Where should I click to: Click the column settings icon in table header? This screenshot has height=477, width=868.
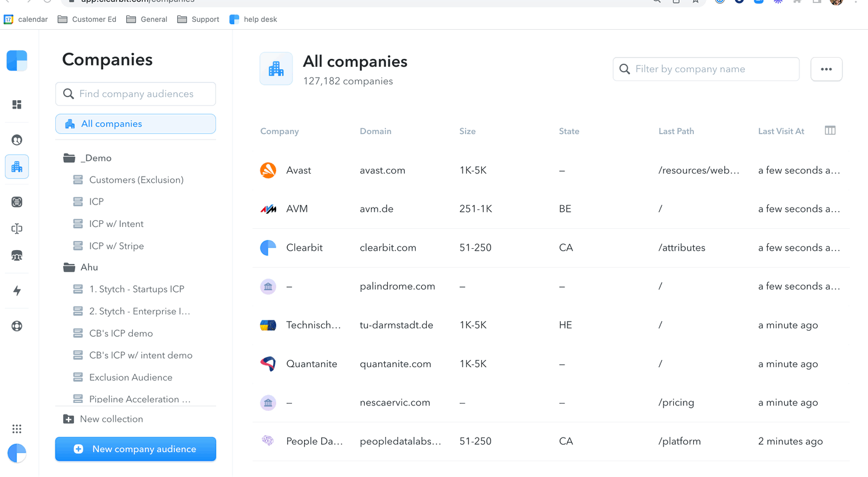[830, 130]
